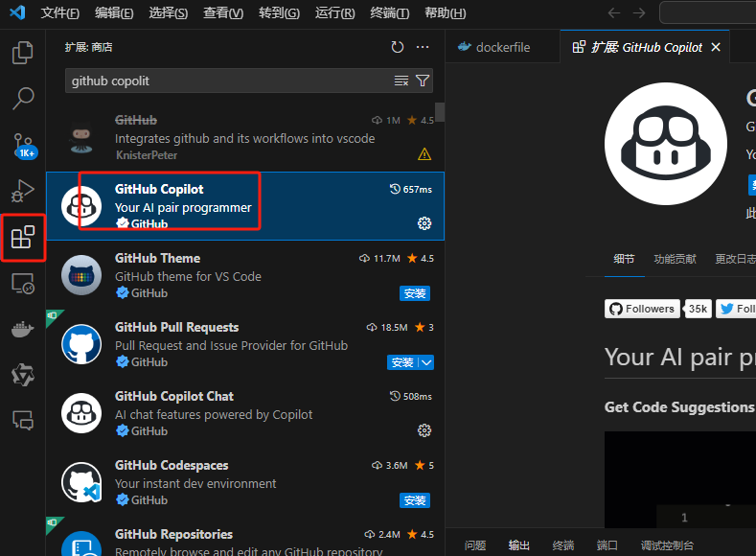756x556 pixels.
Task: Open the 运行(R) menu
Action: pyautogui.click(x=335, y=13)
